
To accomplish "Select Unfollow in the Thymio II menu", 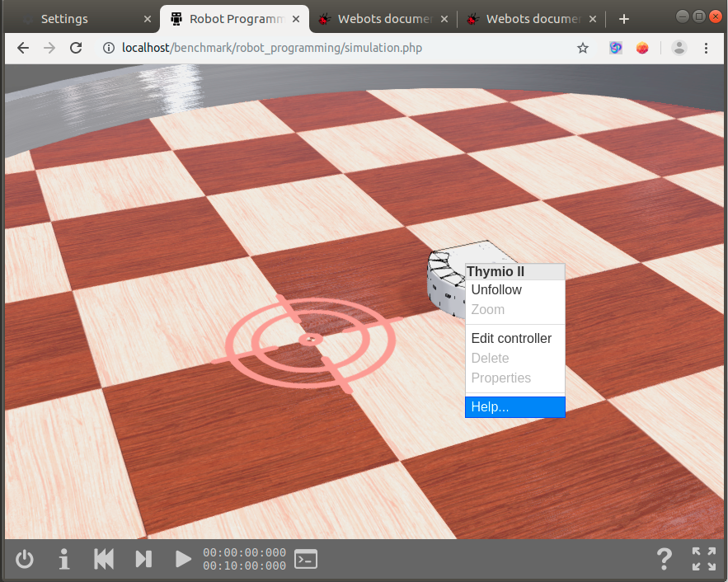I will pyautogui.click(x=515, y=289).
